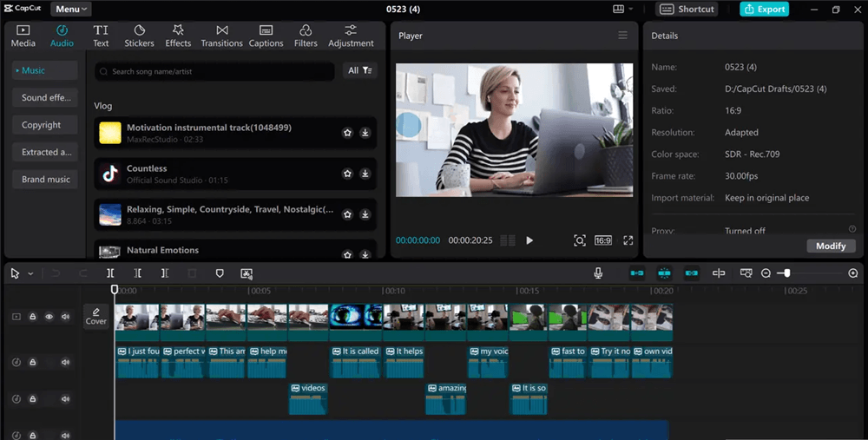
Task: Expand the Music category in sidebar
Action: pos(44,70)
